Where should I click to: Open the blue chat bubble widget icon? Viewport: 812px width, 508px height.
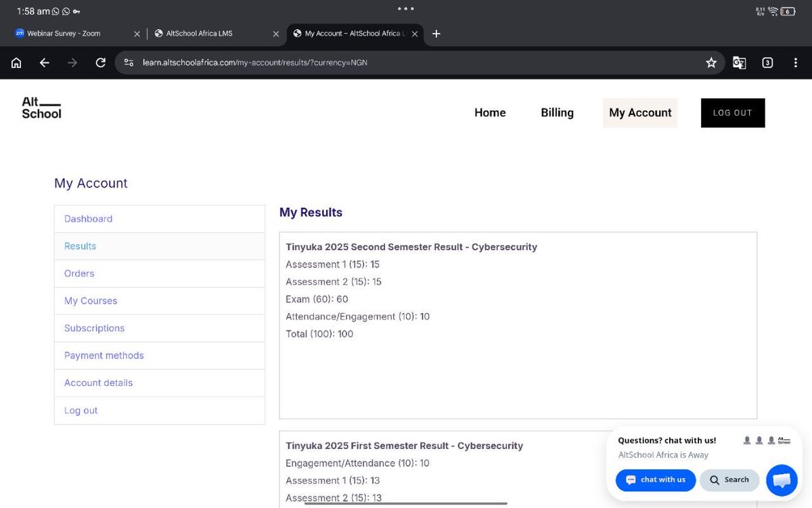(x=782, y=480)
